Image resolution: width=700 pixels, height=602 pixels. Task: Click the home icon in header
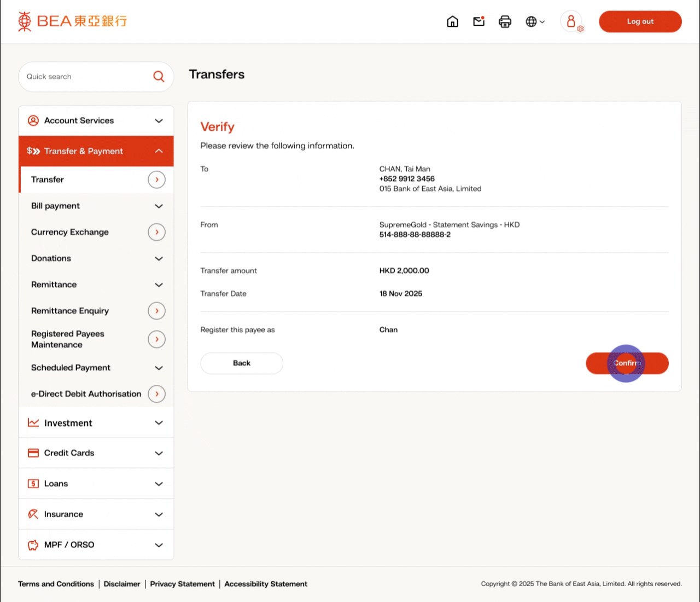click(452, 21)
